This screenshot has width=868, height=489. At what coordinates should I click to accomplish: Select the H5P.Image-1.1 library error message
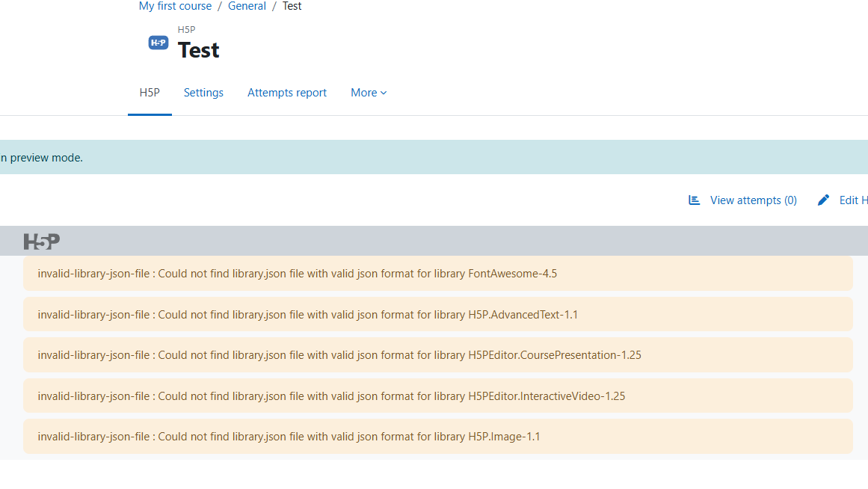(x=438, y=437)
